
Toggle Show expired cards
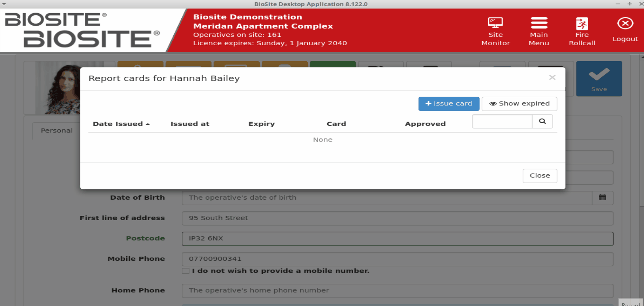point(519,104)
